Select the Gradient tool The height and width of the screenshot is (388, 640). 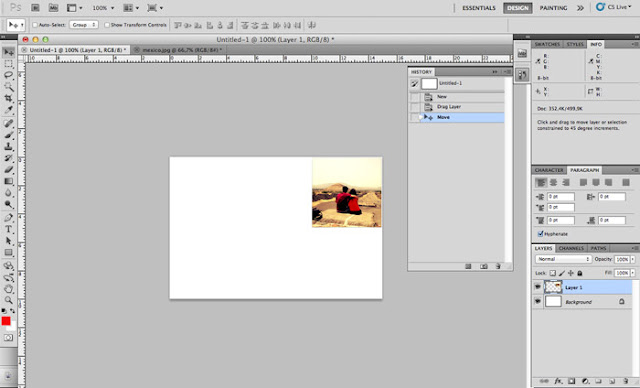pyautogui.click(x=9, y=182)
